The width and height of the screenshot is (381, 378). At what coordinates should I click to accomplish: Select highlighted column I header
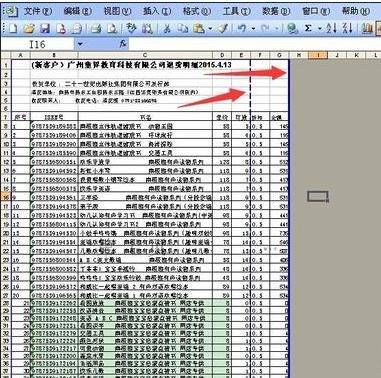pos(318,55)
